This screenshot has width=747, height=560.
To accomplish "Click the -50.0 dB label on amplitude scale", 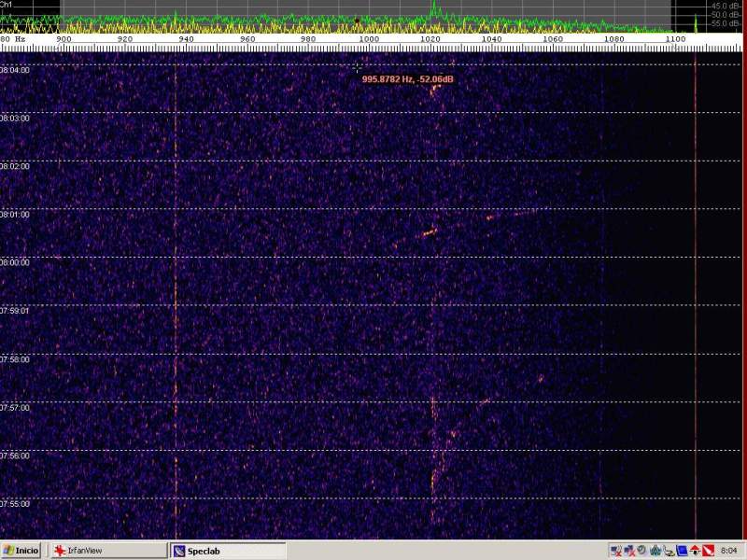I will tap(726, 14).
